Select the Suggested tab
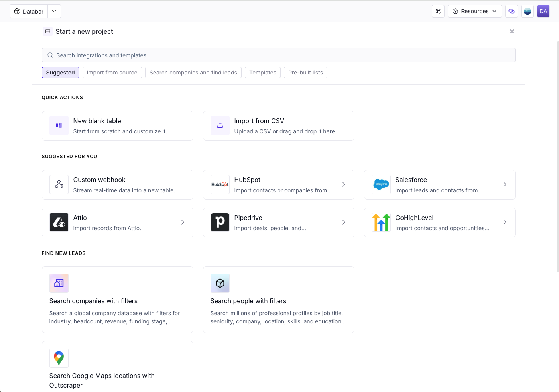Screen dimensions: 559x392 (61, 73)
